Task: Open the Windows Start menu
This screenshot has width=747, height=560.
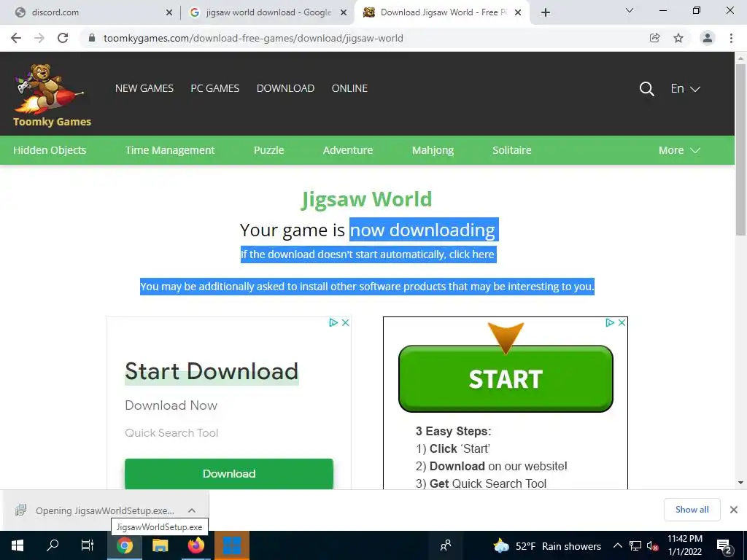Action: 18,545
